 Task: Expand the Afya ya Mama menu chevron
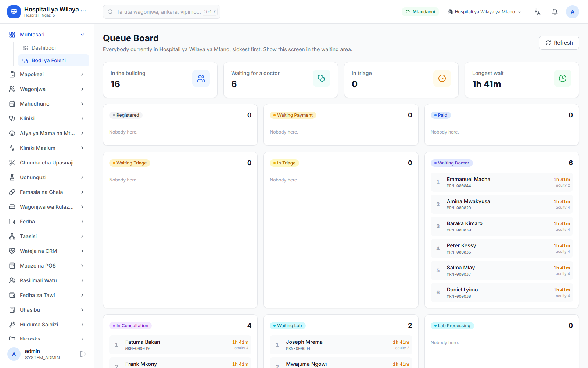click(82, 133)
